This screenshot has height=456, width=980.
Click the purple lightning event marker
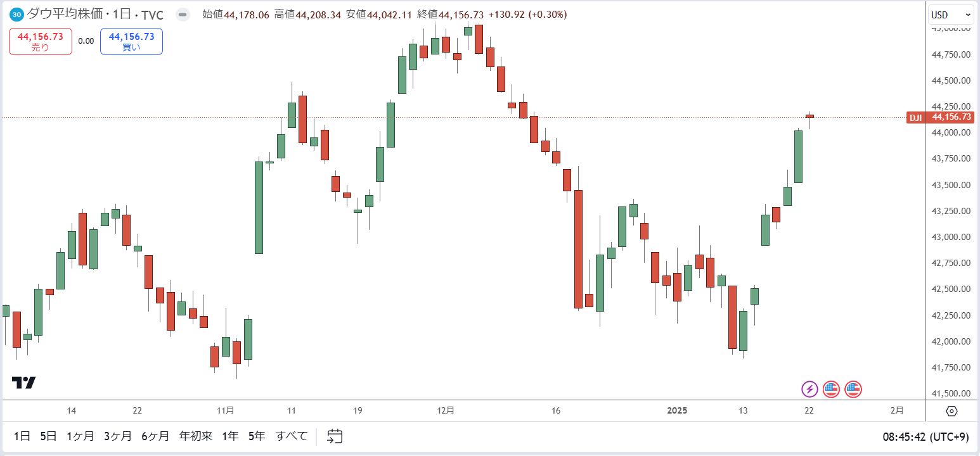click(x=809, y=389)
